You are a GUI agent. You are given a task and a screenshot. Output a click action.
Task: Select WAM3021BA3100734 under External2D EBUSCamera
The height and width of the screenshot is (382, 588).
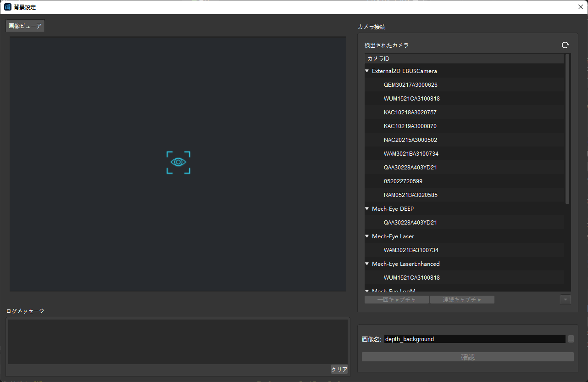464,154
